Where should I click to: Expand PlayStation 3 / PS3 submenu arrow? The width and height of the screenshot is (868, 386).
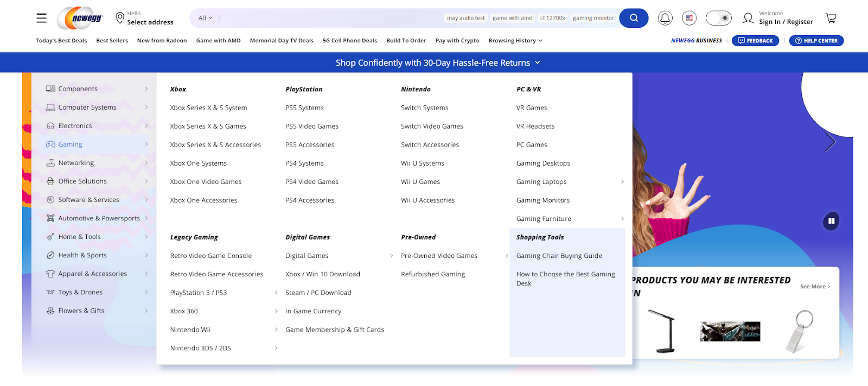point(276,293)
